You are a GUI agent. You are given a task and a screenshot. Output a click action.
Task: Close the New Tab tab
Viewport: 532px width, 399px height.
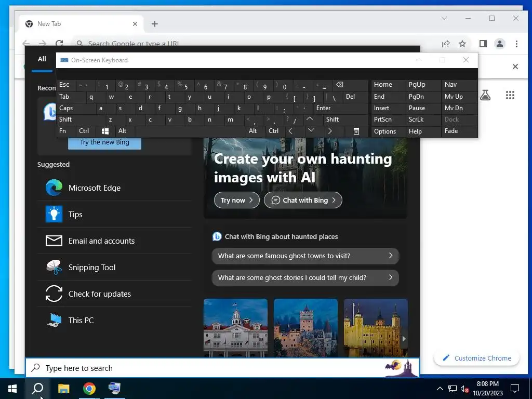(x=135, y=24)
